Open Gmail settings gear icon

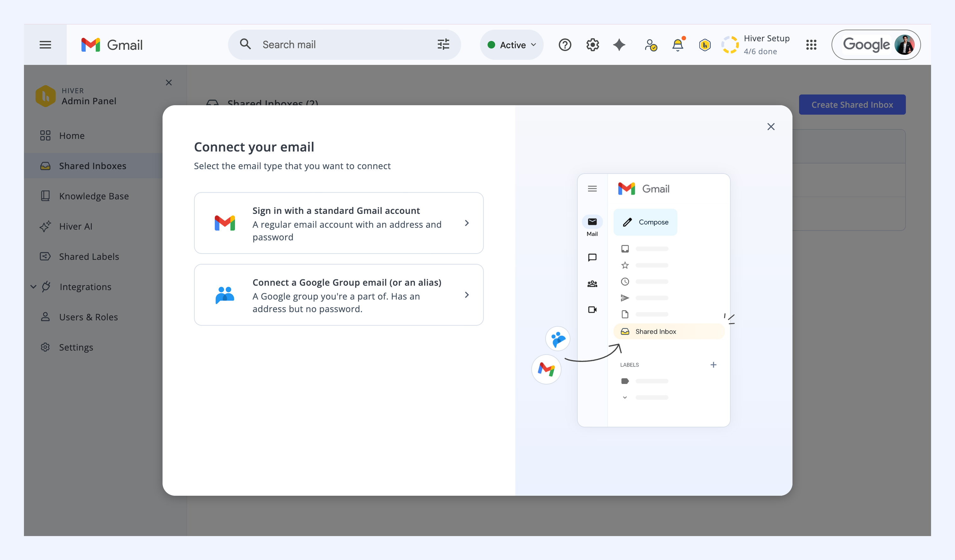592,45
